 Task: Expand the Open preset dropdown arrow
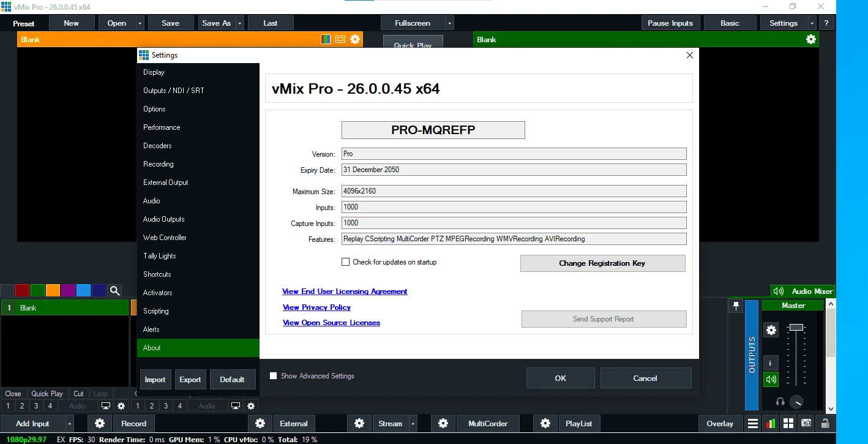pos(140,23)
